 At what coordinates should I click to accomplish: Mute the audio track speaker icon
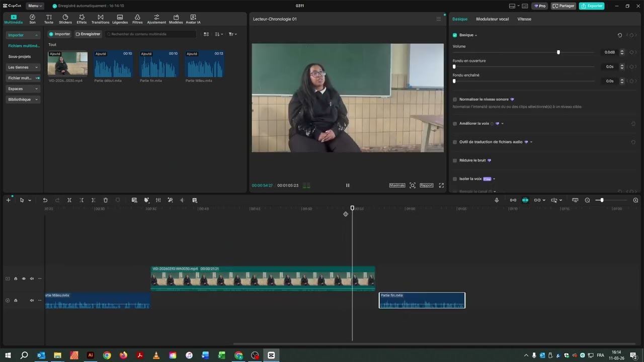click(32, 300)
